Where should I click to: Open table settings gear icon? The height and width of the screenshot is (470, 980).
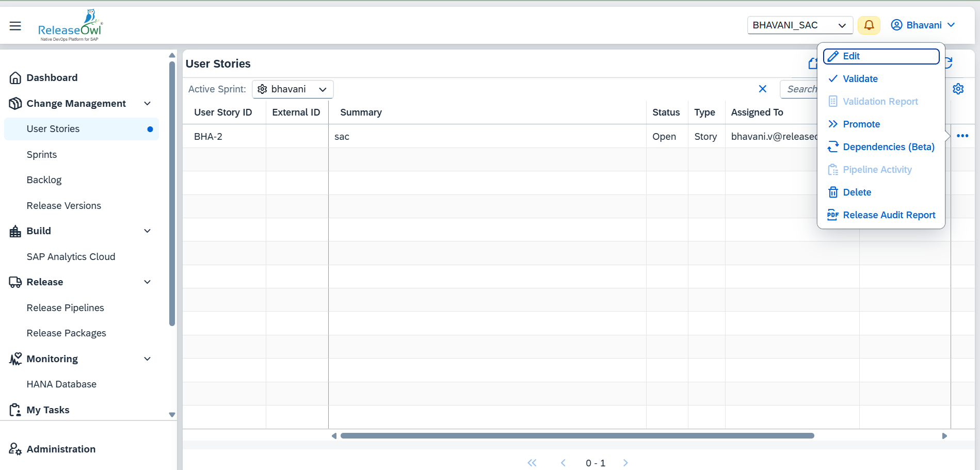(958, 89)
